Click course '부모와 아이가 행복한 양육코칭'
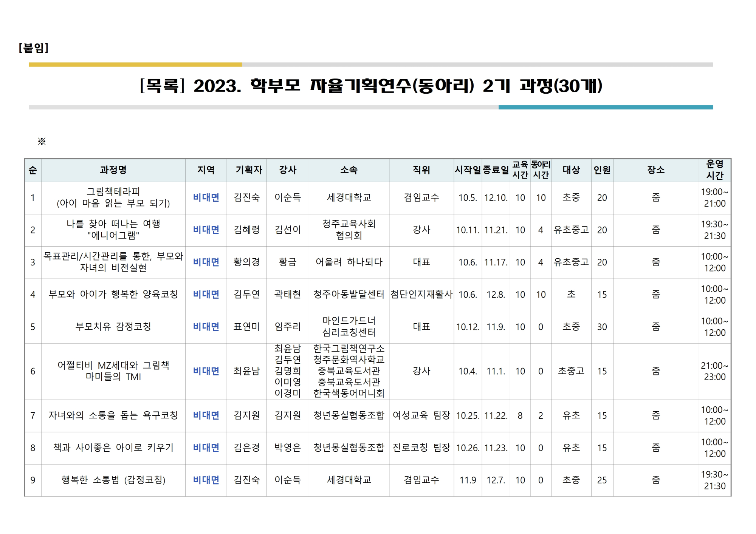Image resolution: width=756 pixels, height=534 pixels. [113, 294]
